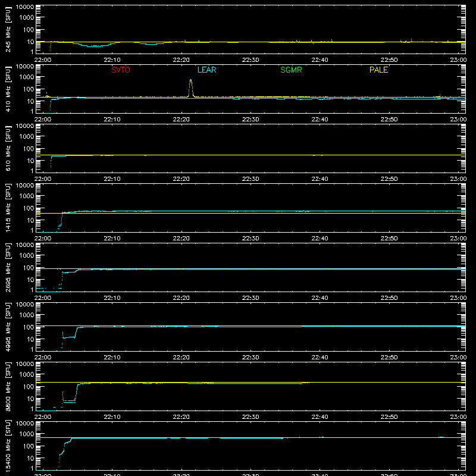The height and width of the screenshot is (476, 476).
Task: Click the 23:00 tick label under 4995 MHz plot
Action: pos(458,358)
